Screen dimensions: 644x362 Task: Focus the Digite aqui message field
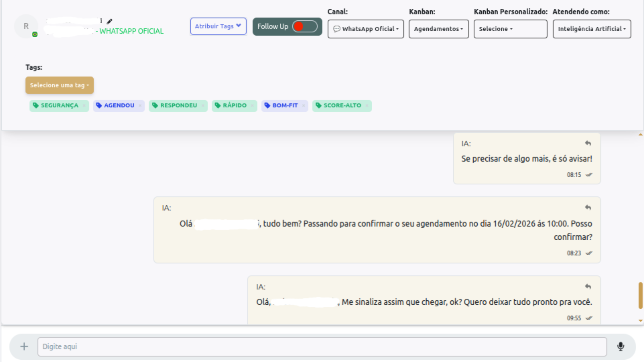tap(322, 347)
